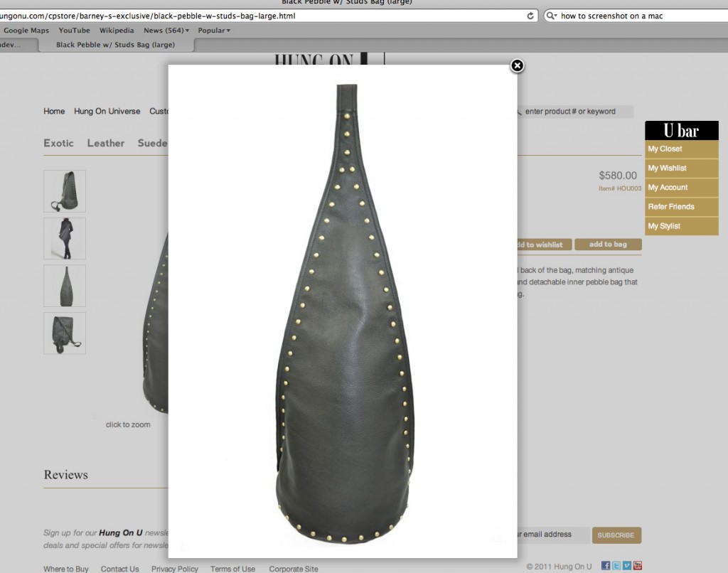Click the reload page icon in address bar

pyautogui.click(x=530, y=16)
